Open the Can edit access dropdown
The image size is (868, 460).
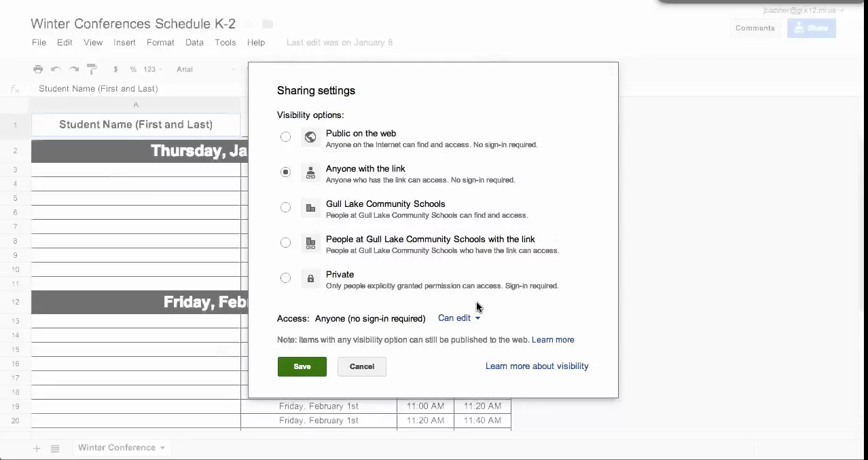(x=459, y=318)
